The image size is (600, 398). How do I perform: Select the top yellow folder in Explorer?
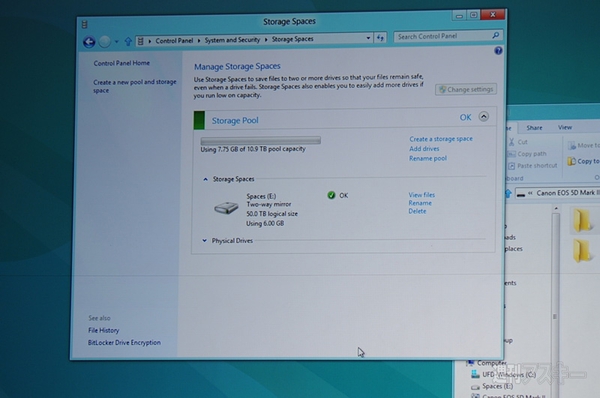[x=582, y=220]
